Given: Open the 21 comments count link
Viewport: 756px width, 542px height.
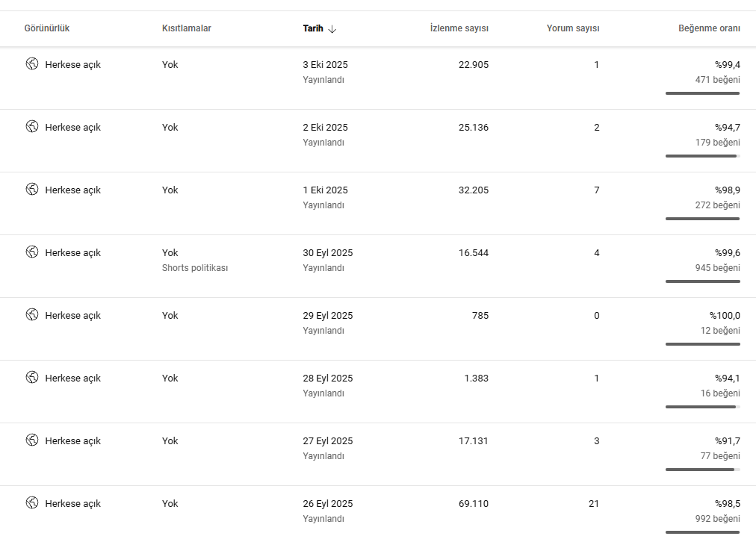Looking at the screenshot, I should (x=593, y=503).
